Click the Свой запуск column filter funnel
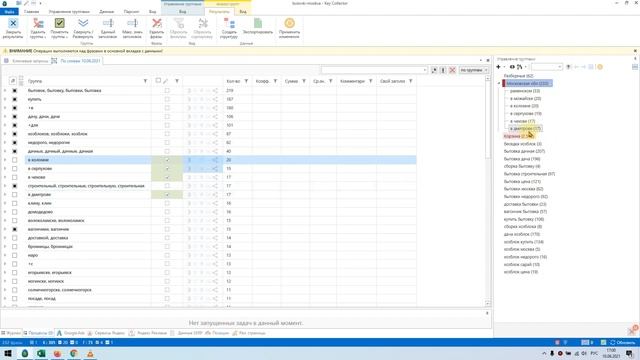Image resolution: width=640 pixels, height=360 pixels. tap(411, 81)
